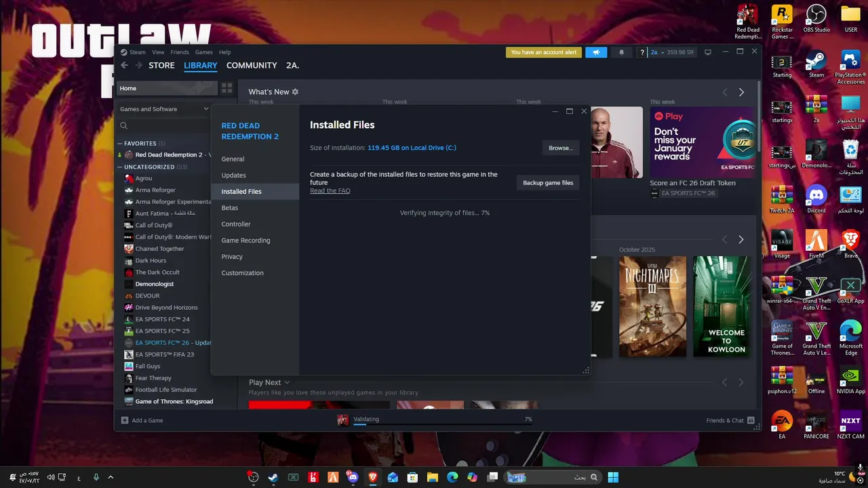This screenshot has height=488, width=868.
Task: Open the Friends & Chat grid icon
Action: coord(751,420)
